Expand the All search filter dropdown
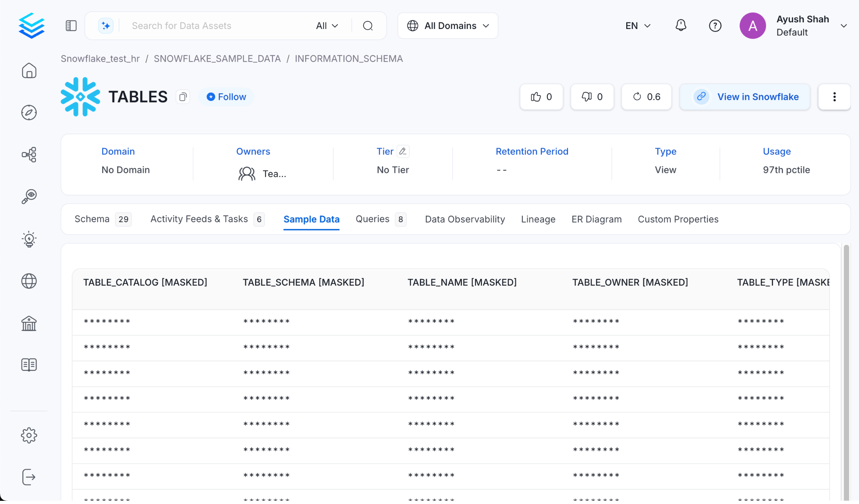The height and width of the screenshot is (504, 859). pos(327,26)
